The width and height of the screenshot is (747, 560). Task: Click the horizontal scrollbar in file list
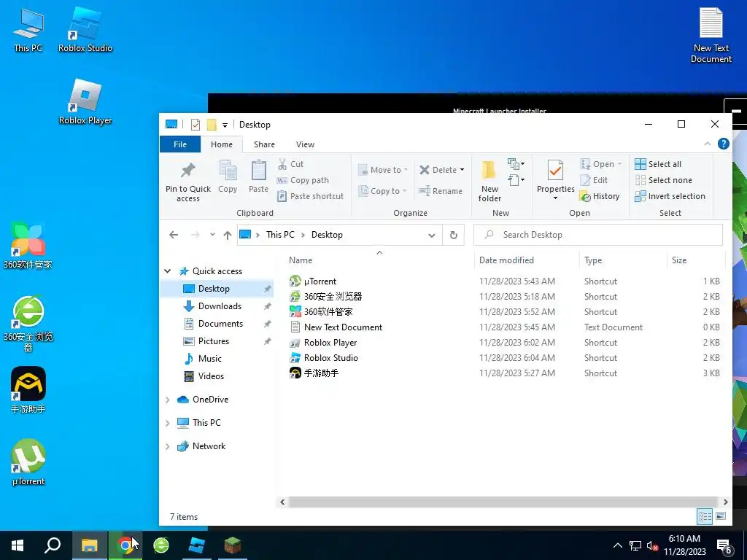[503, 502]
